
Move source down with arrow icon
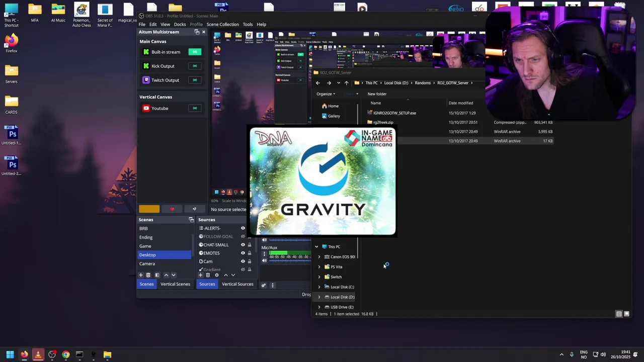[x=233, y=275]
